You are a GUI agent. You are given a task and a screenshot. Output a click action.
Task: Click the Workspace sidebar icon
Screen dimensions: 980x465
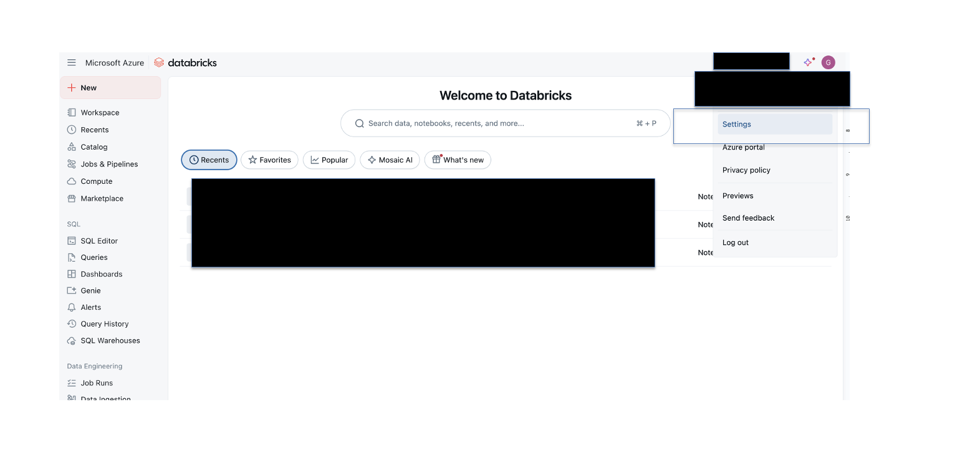(x=72, y=113)
